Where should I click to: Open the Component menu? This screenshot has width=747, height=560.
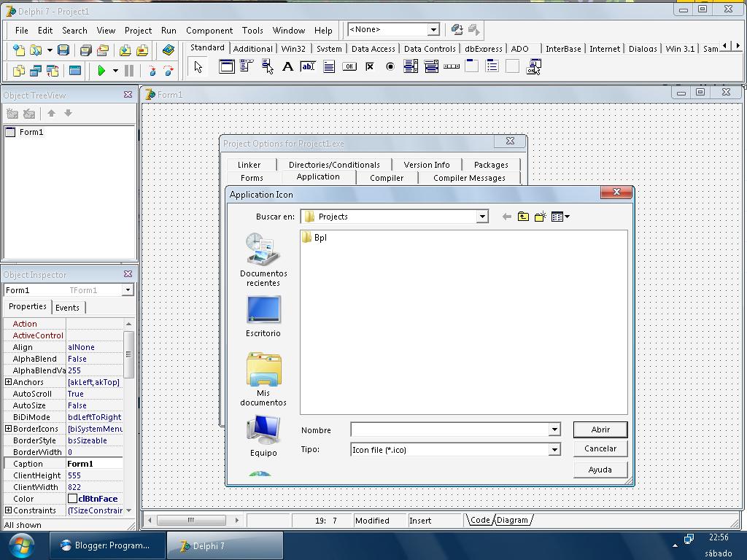(209, 31)
